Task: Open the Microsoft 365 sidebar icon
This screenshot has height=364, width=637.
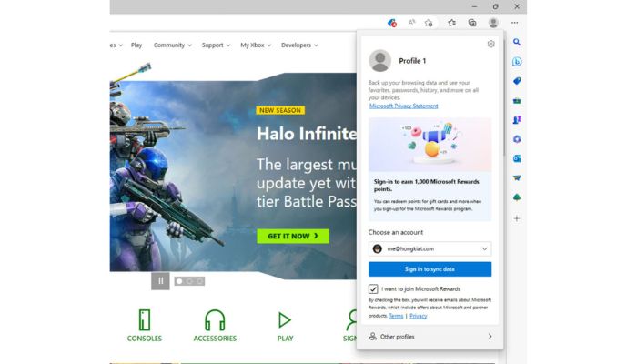Action: point(517,139)
